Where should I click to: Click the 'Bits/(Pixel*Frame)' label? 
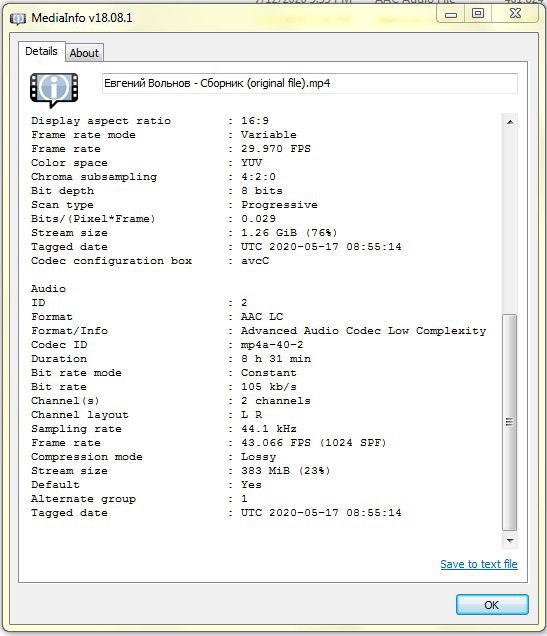pyautogui.click(x=93, y=219)
